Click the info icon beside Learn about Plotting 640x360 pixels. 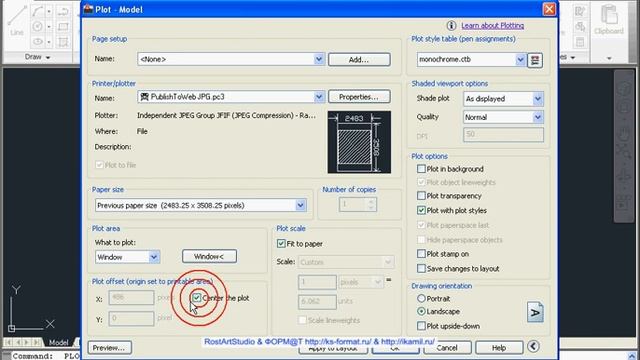coord(451,26)
